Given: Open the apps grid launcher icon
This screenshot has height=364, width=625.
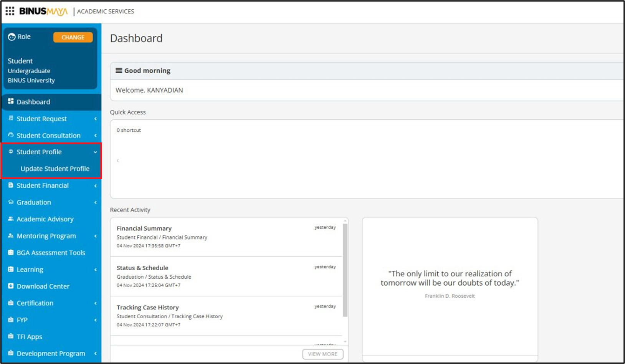Looking at the screenshot, I should tap(10, 11).
